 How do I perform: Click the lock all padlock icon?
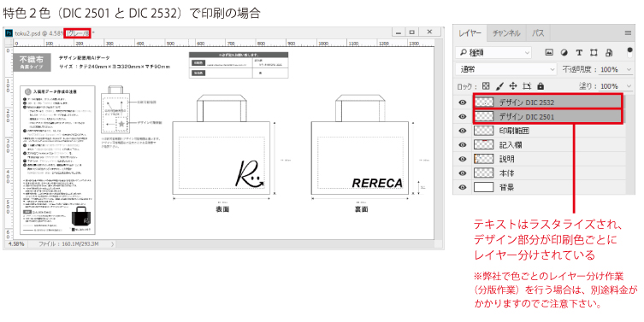[541, 85]
